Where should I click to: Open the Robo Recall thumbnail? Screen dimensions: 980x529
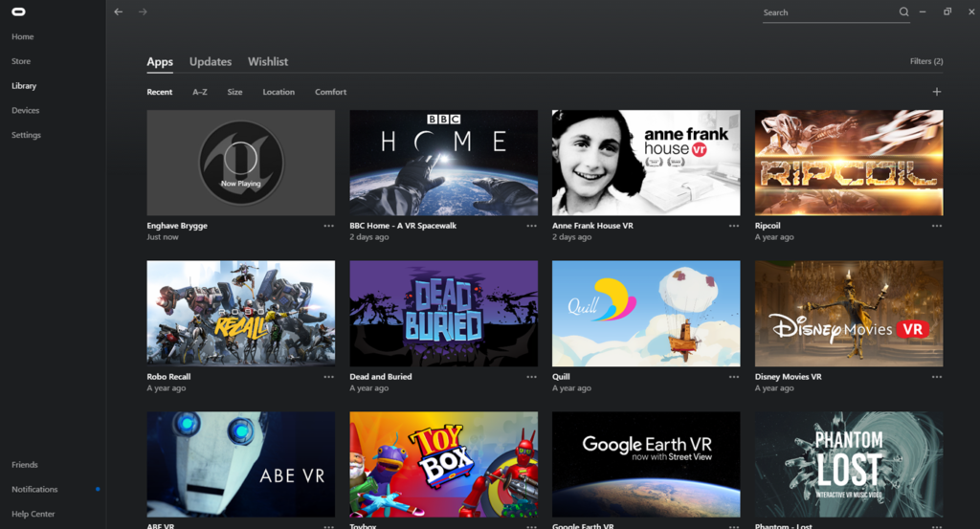point(240,314)
